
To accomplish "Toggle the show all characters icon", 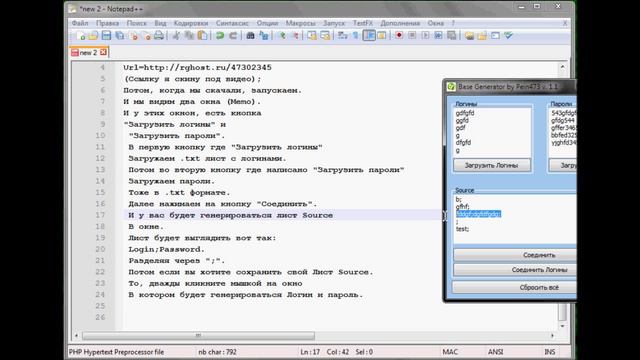I will (x=355, y=36).
